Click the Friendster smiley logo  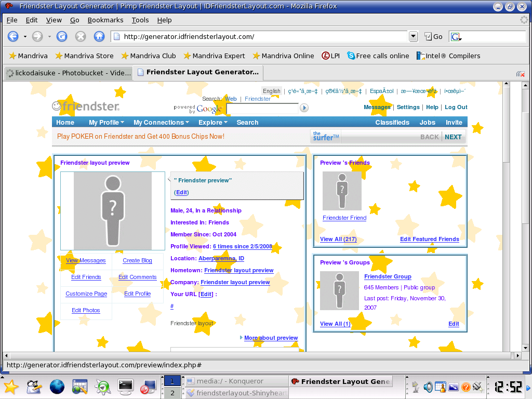click(56, 105)
